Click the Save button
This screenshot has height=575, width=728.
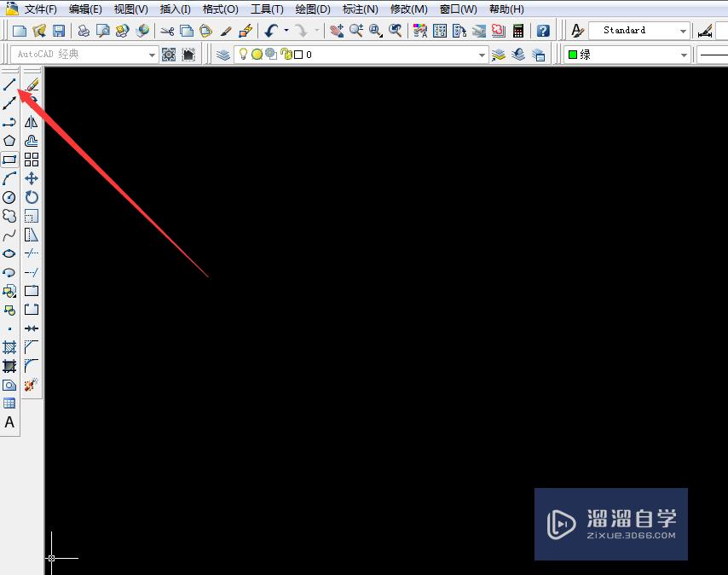[58, 30]
